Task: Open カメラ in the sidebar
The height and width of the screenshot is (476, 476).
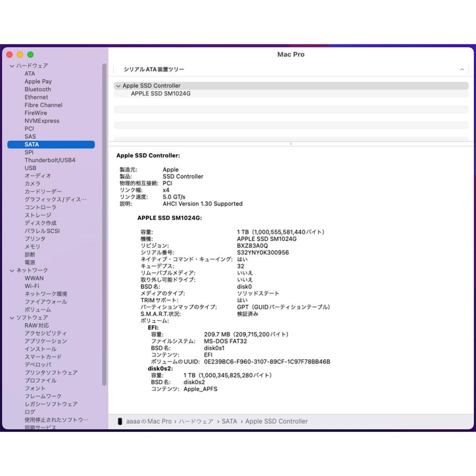Action: point(33,184)
